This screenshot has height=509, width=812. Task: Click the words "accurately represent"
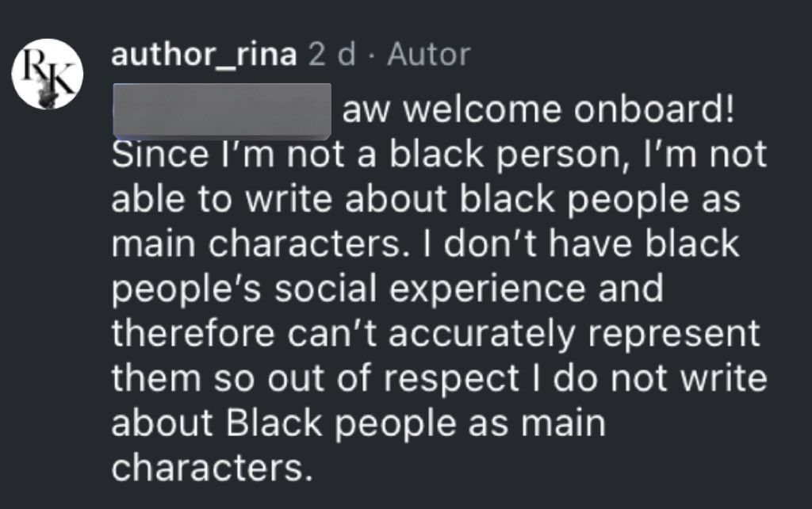pos(574,334)
